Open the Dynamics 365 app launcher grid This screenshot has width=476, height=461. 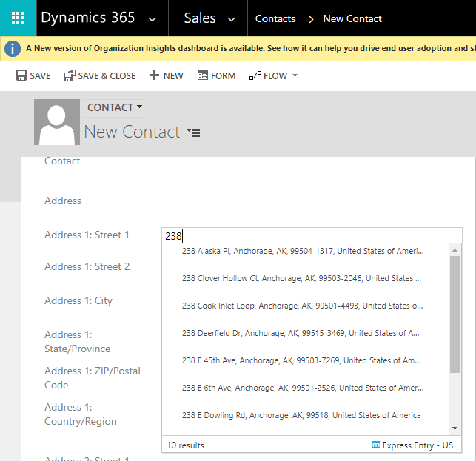point(18,18)
